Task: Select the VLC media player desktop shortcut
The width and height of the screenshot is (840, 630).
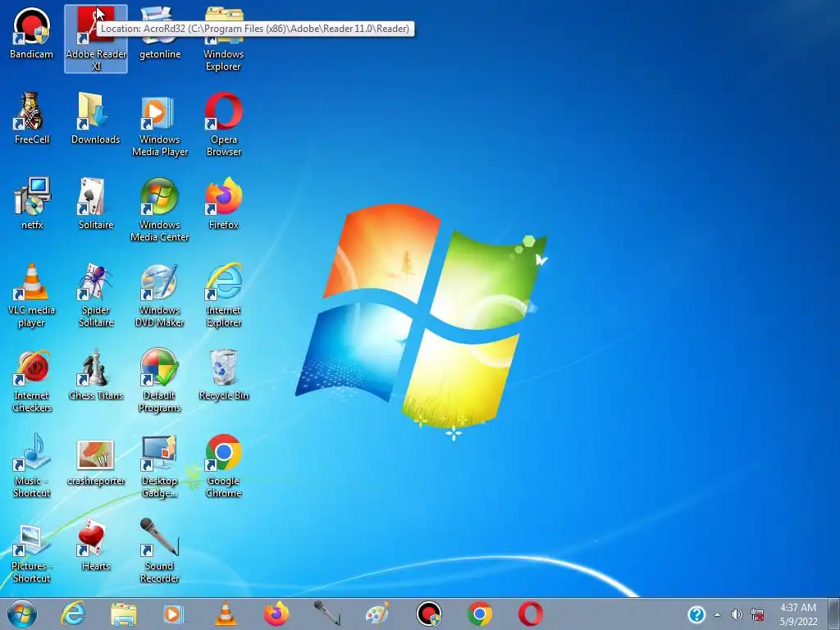Action: pos(32,294)
